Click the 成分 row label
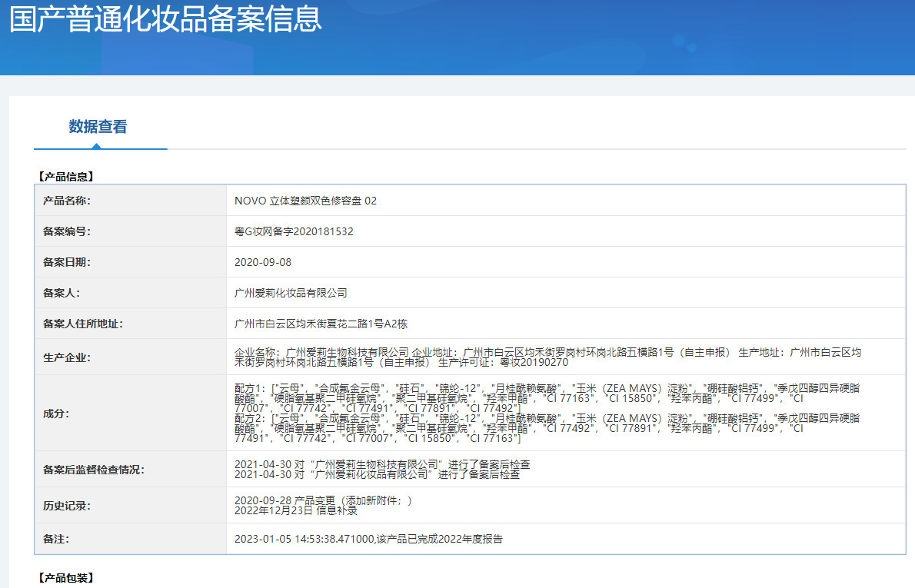This screenshot has width=915, height=588. pyautogui.click(x=56, y=414)
